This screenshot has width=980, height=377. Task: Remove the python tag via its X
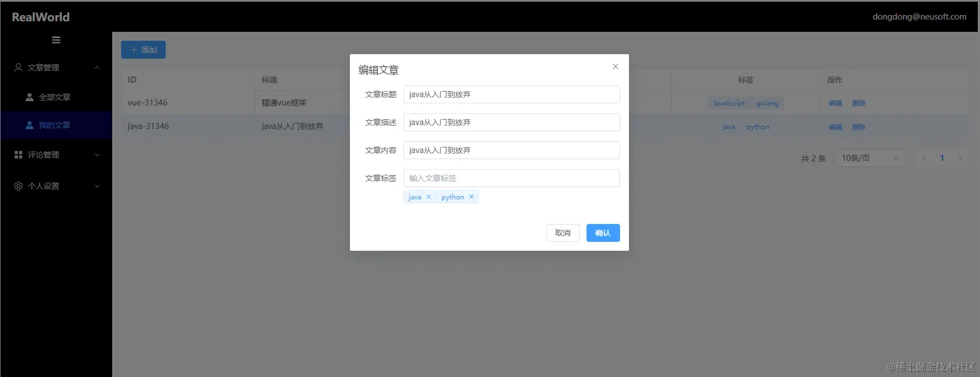coord(472,197)
